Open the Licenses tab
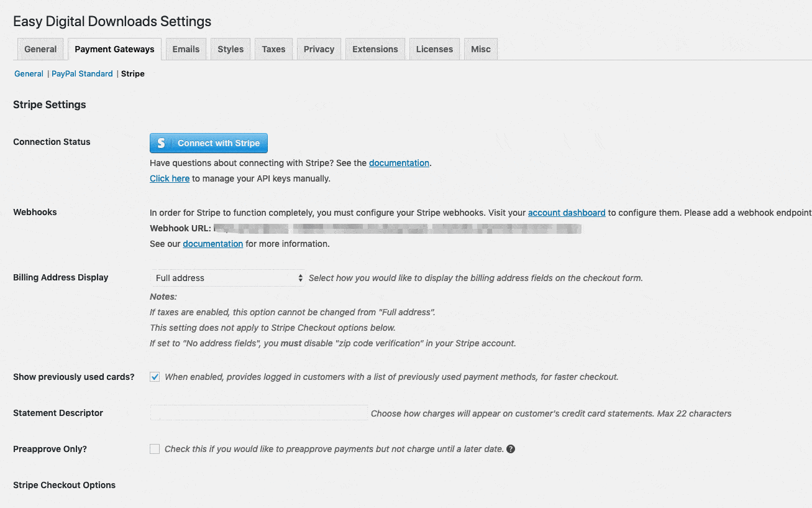Screen dimensions: 812x508 [434, 49]
